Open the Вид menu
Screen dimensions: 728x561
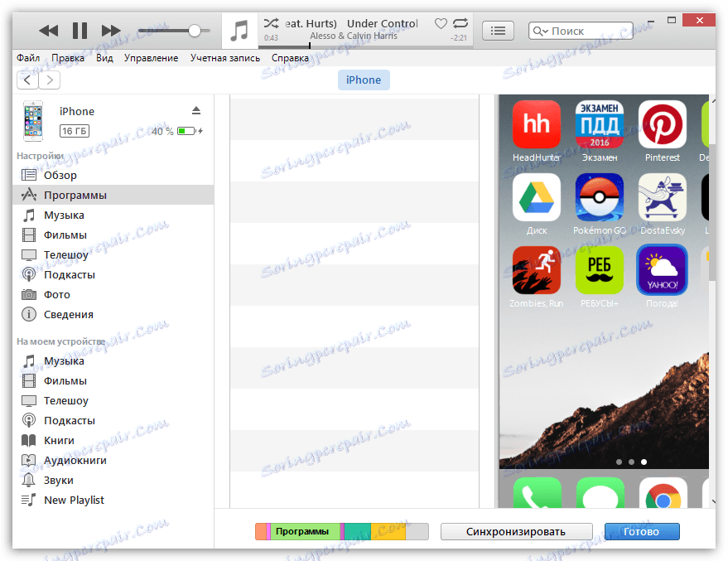click(x=104, y=58)
